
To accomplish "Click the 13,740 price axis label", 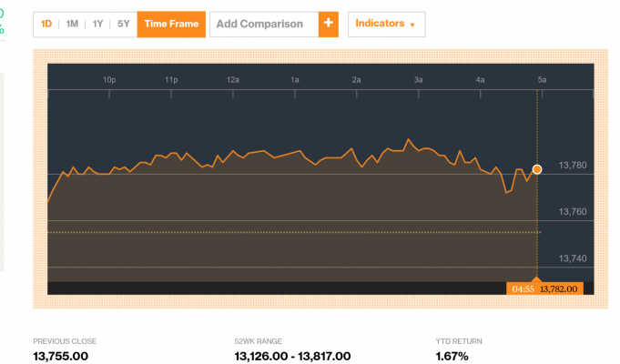I will click(x=572, y=258).
